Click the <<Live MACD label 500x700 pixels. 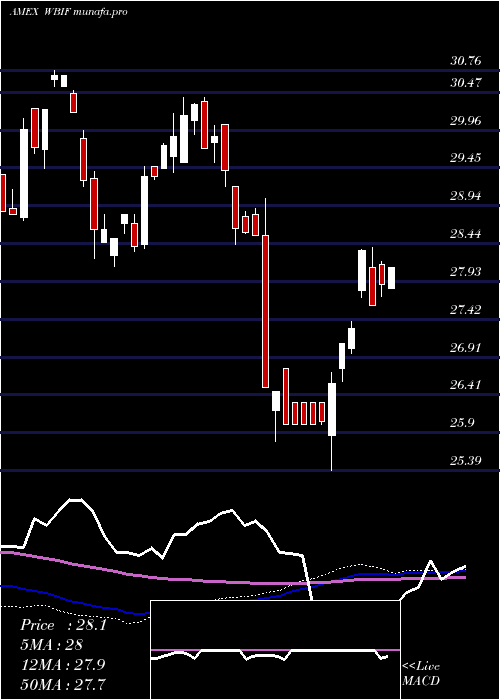pyautogui.click(x=421, y=674)
